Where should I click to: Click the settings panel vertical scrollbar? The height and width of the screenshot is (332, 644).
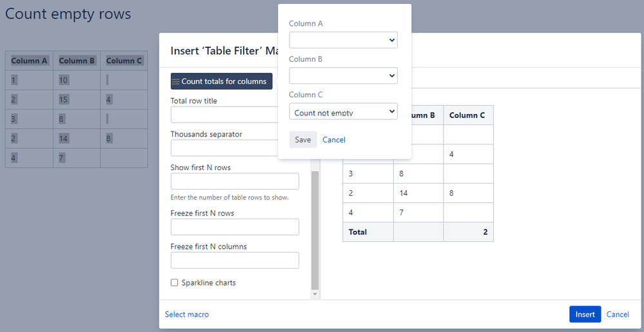[315, 230]
